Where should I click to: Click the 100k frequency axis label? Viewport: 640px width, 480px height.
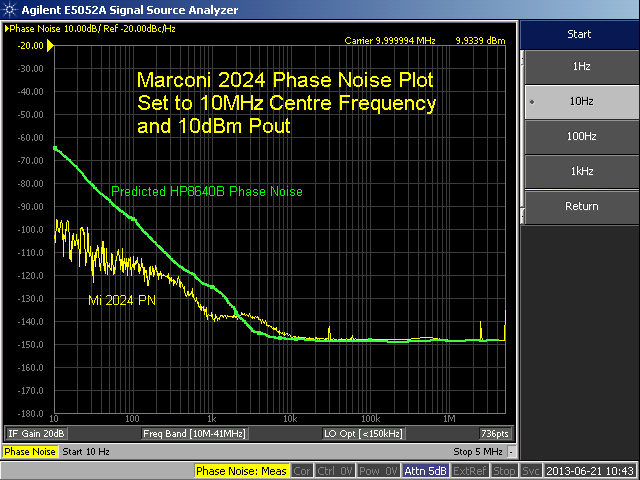[x=371, y=419]
